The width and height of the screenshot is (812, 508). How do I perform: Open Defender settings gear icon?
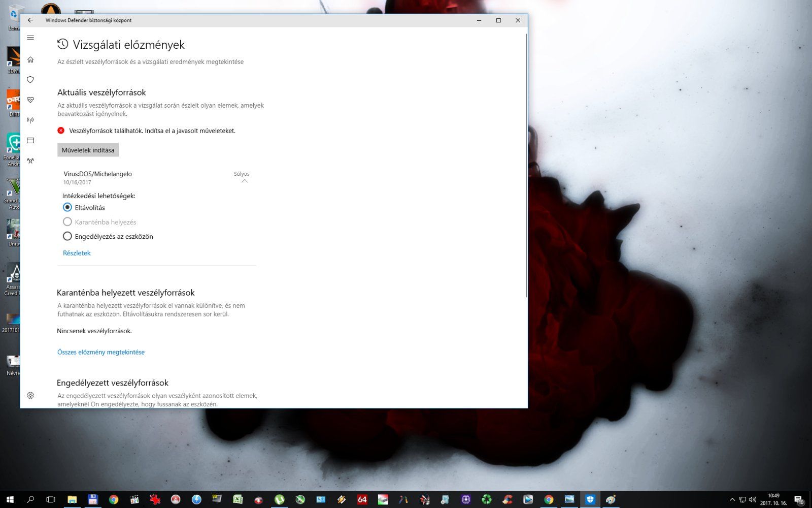click(30, 395)
